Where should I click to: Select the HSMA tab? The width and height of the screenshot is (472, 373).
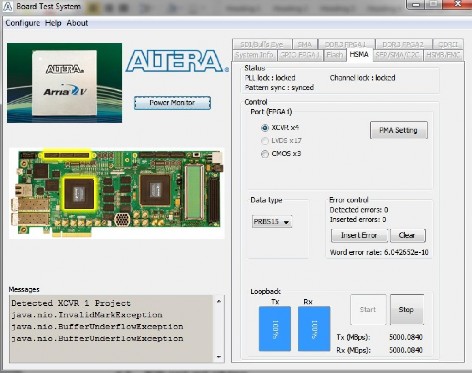pos(359,54)
